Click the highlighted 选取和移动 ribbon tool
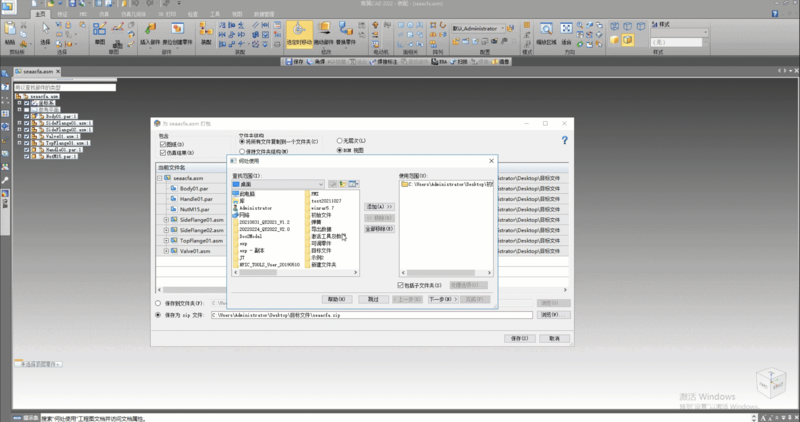This screenshot has height=422, width=800. click(299, 36)
